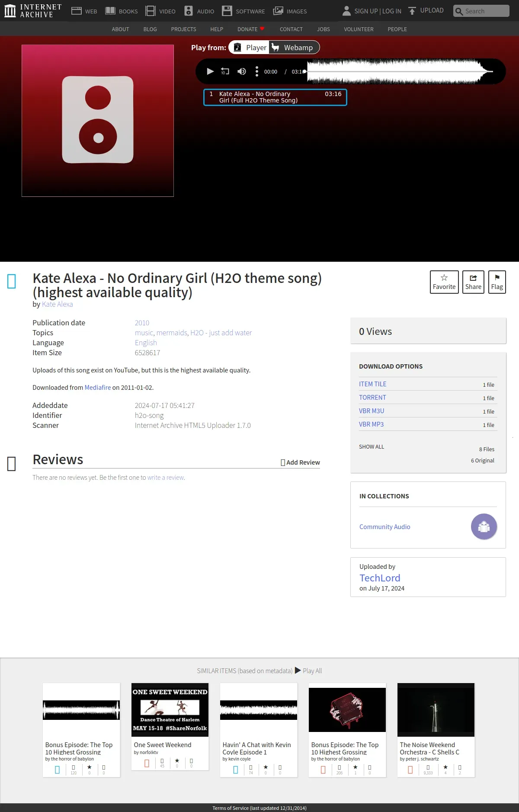Open 8 Files list link

click(487, 449)
